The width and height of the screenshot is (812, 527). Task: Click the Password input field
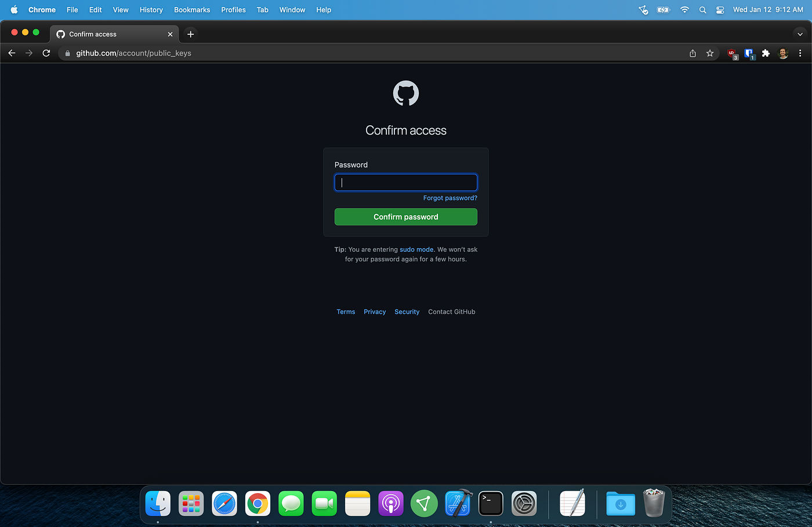tap(406, 183)
